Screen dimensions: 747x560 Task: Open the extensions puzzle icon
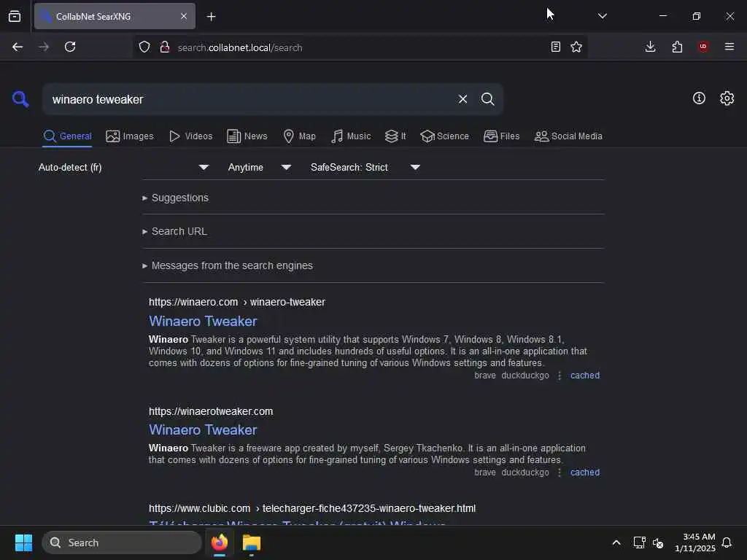[677, 47]
